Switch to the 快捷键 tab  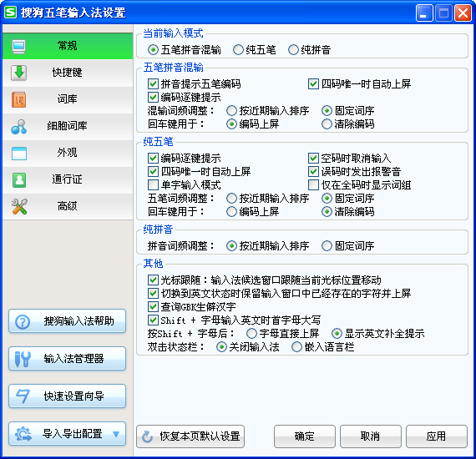click(x=68, y=73)
